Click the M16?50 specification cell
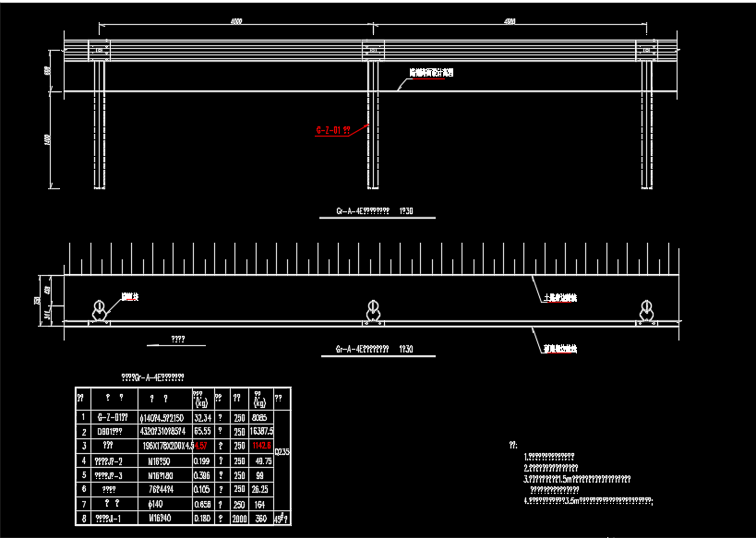Viewport: 756px width, 538px height. pos(160,461)
